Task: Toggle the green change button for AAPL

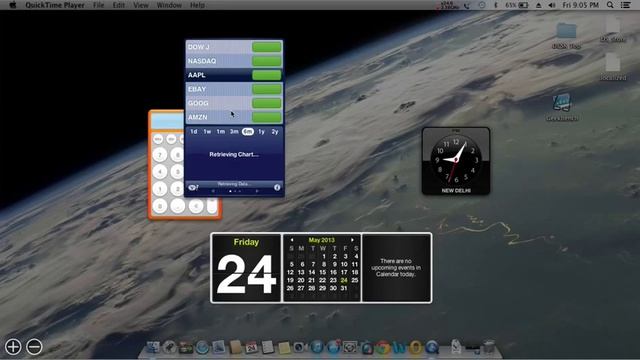Action: point(267,75)
